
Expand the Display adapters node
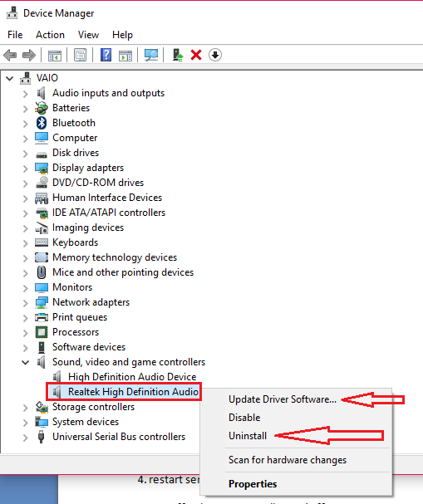click(x=26, y=168)
